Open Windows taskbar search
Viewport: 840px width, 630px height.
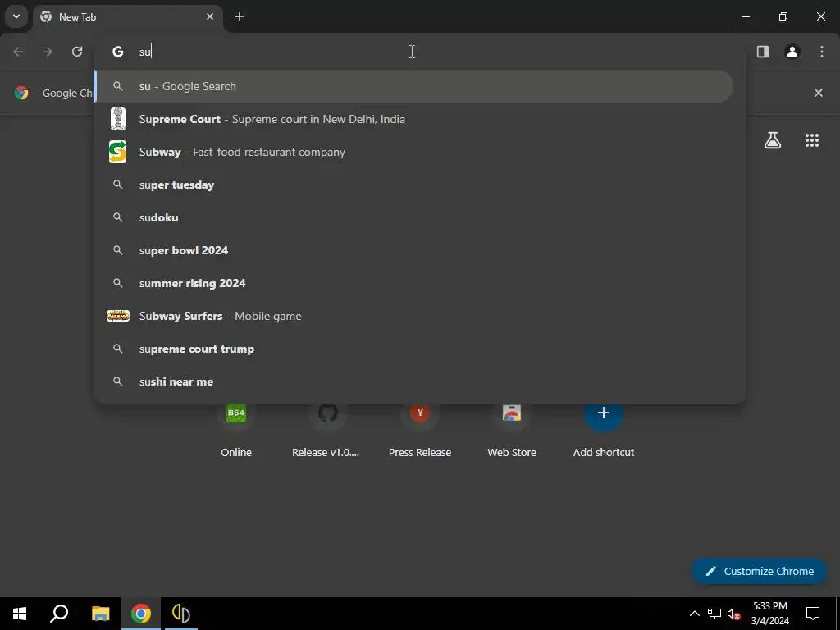point(59,614)
